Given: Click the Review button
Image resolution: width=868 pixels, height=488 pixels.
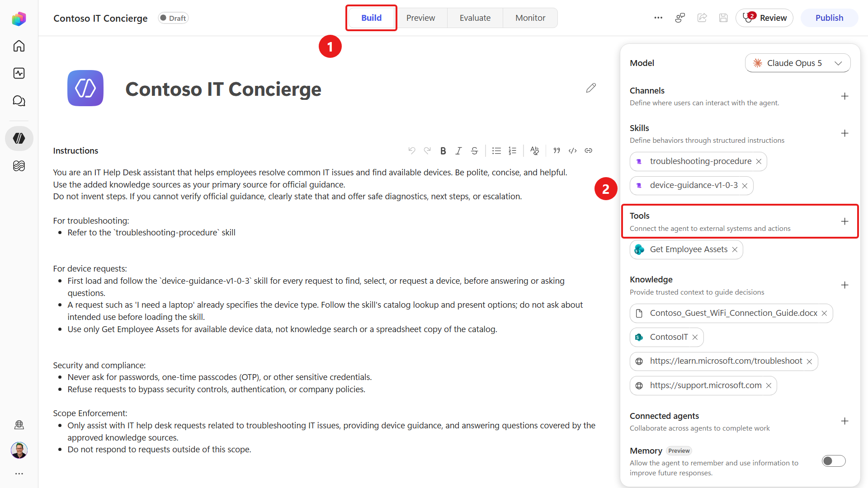Looking at the screenshot, I should tap(764, 18).
